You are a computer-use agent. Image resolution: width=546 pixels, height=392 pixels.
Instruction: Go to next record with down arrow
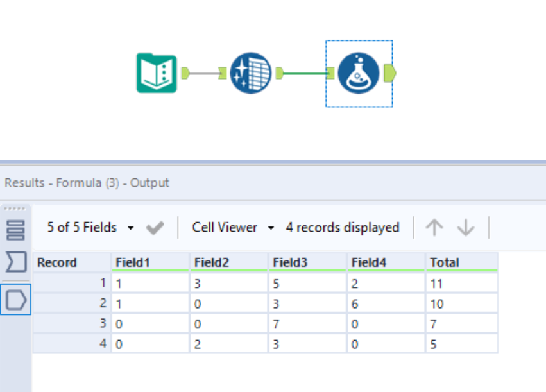[465, 228]
